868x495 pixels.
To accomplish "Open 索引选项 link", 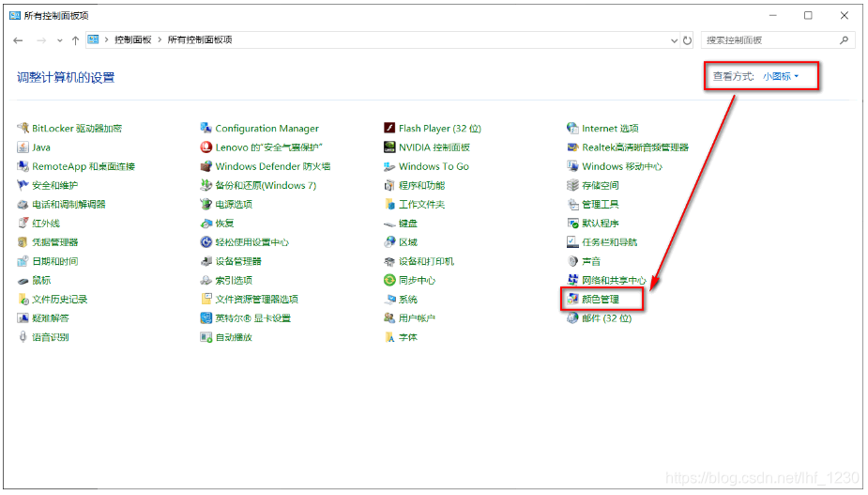I will click(234, 281).
